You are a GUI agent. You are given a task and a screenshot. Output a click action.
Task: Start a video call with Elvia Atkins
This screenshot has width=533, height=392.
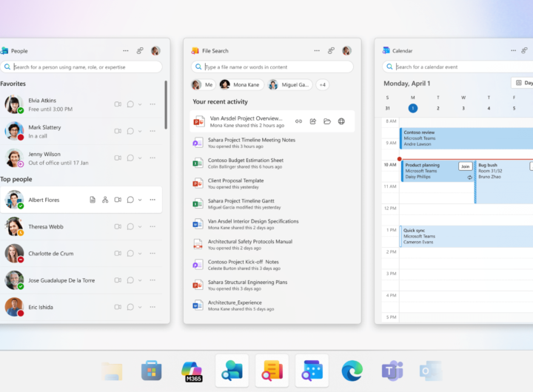(118, 104)
